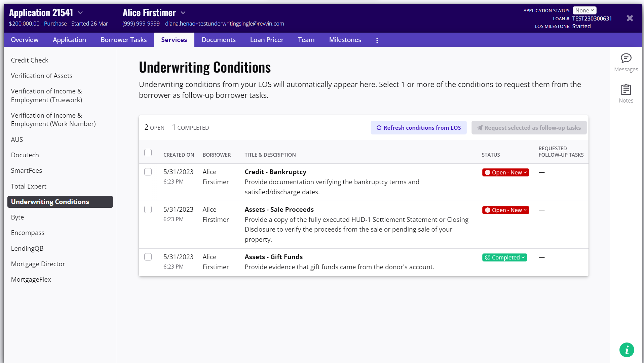Click the three-dot more tabs icon
The image size is (644, 363).
point(377,40)
